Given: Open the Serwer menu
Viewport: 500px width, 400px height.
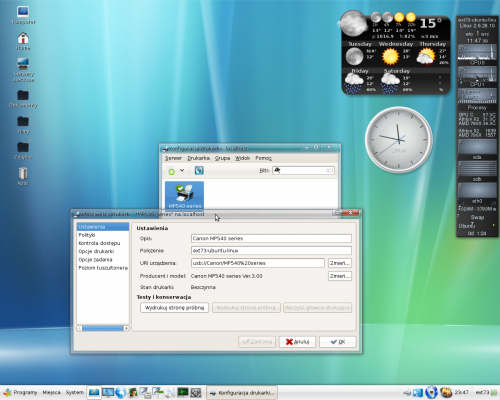Looking at the screenshot, I should click(x=173, y=158).
